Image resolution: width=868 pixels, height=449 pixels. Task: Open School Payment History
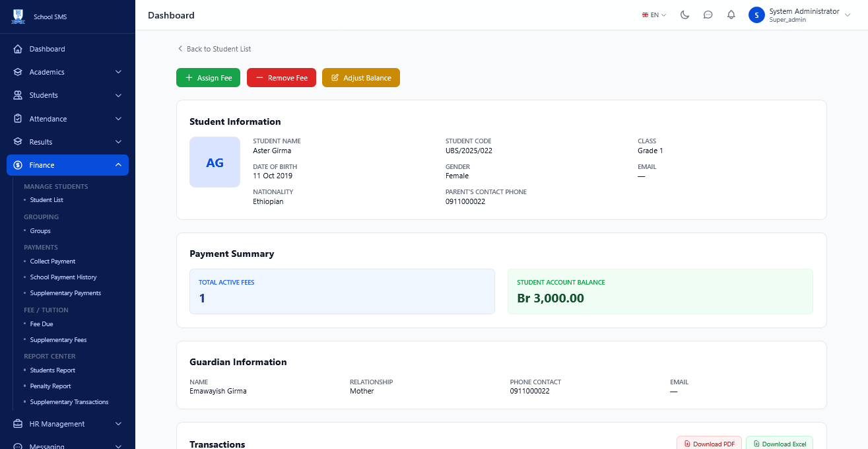(63, 277)
